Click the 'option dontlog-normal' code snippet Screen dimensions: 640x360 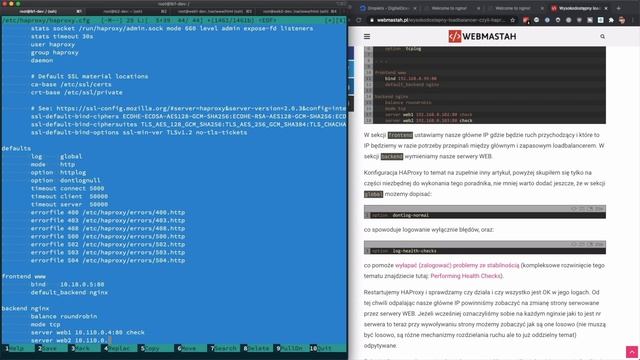tap(485, 215)
